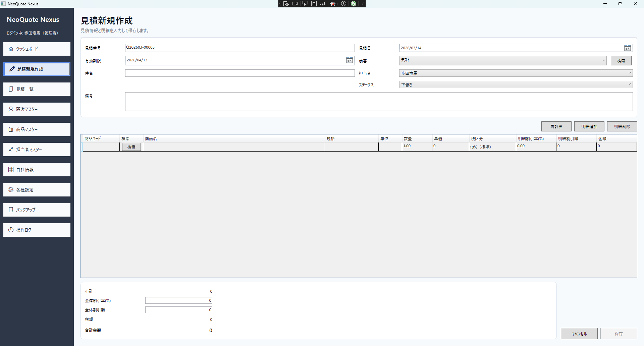Click the 単価 column header
This screenshot has height=346, width=644.
450,138
